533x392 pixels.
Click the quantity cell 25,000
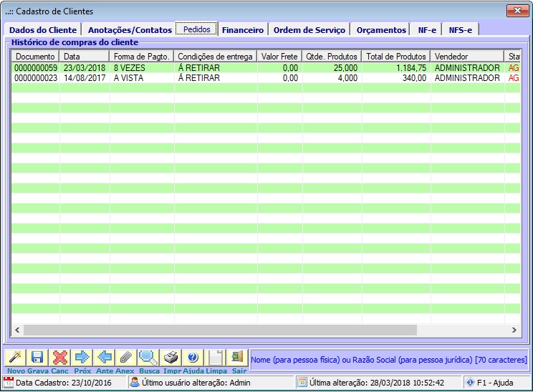pos(345,67)
